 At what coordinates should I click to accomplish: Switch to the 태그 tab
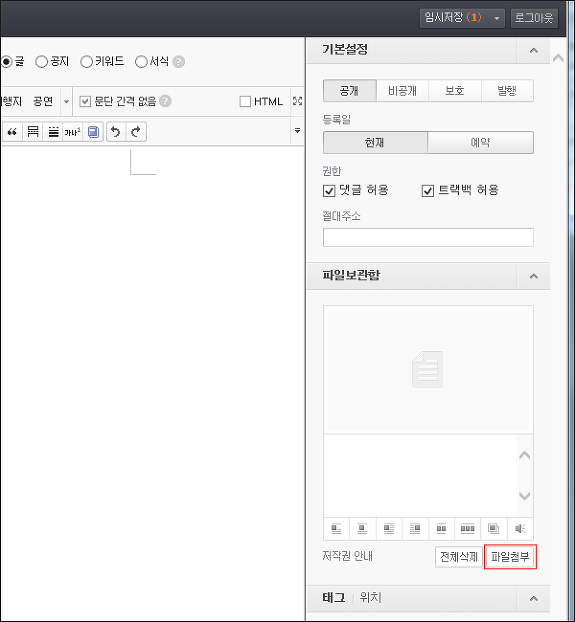tap(334, 597)
